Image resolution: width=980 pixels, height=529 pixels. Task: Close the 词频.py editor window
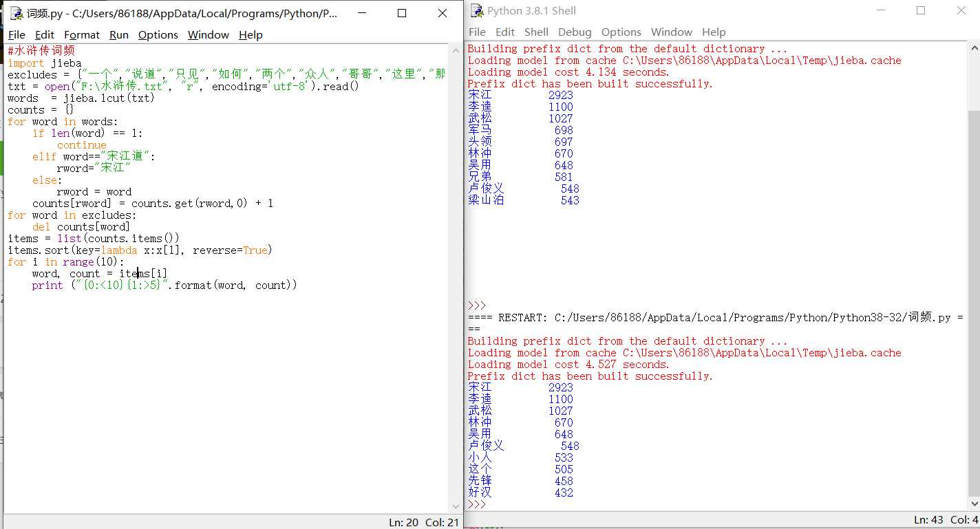tap(442, 13)
